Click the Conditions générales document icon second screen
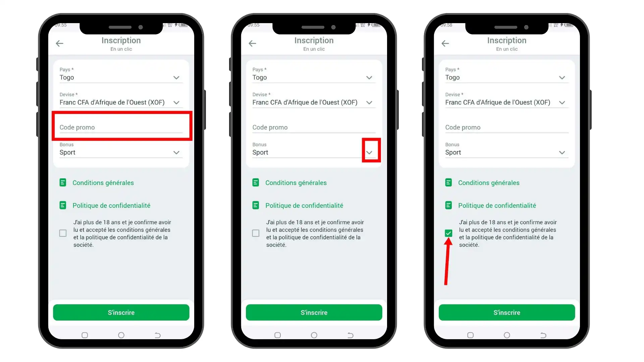644x362 pixels. [256, 183]
